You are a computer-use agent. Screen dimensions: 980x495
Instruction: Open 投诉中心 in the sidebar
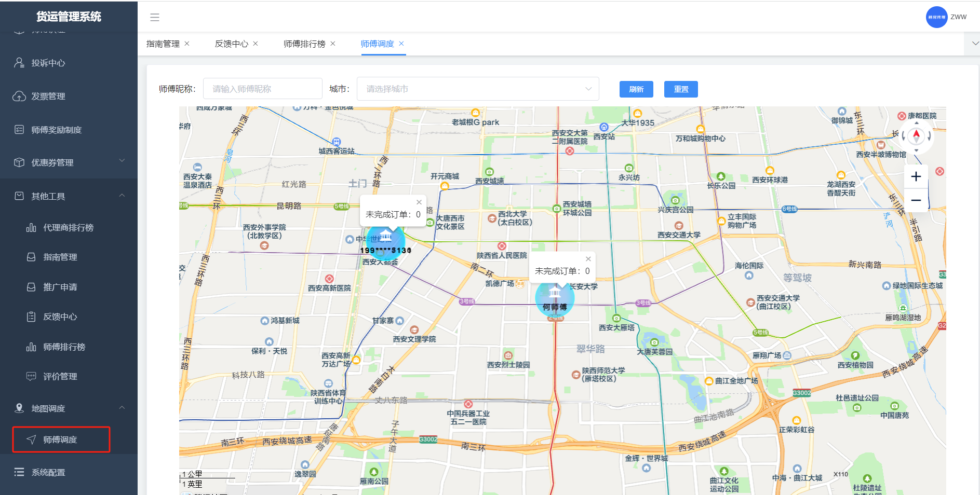tap(48, 63)
